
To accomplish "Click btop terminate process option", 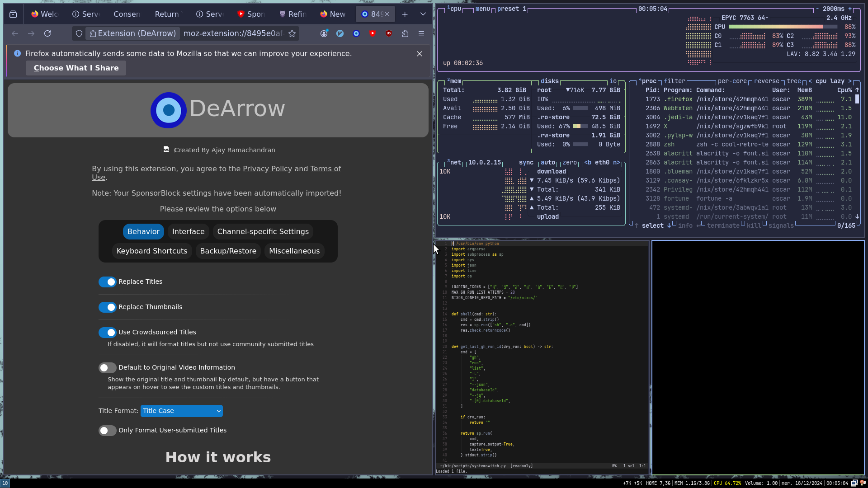I will coord(723,226).
